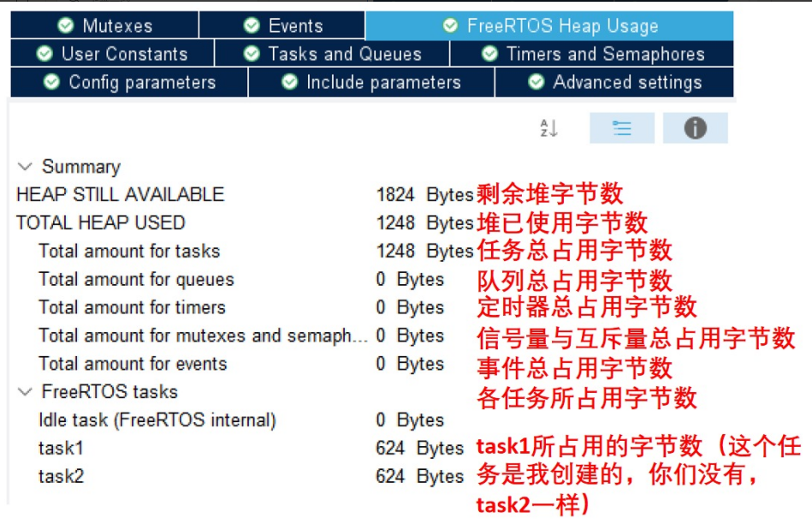Viewport: 812px width, 529px height.
Task: Click the A-Z sort icon
Action: pos(548,128)
